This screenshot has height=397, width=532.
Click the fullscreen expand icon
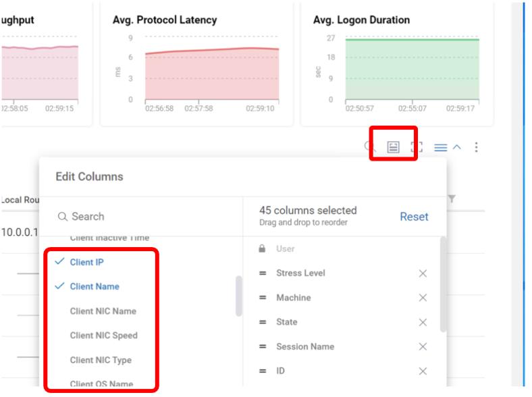tap(417, 147)
